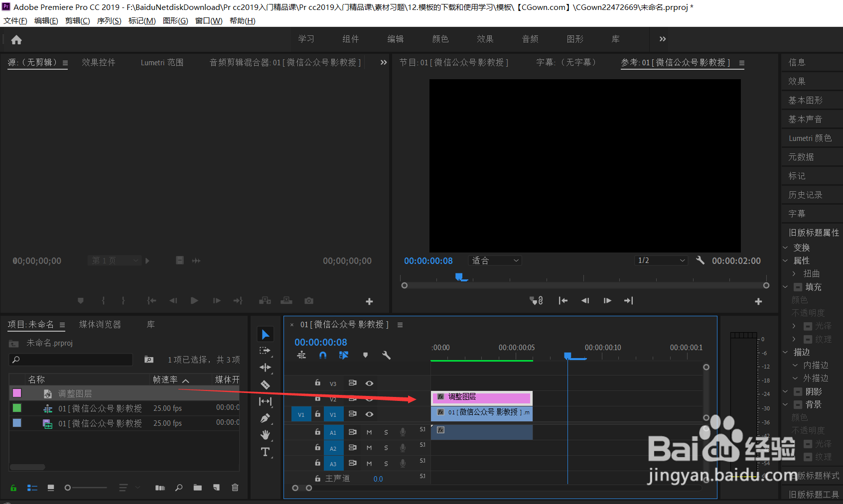Go to Out point in the program monitor

[x=629, y=300]
